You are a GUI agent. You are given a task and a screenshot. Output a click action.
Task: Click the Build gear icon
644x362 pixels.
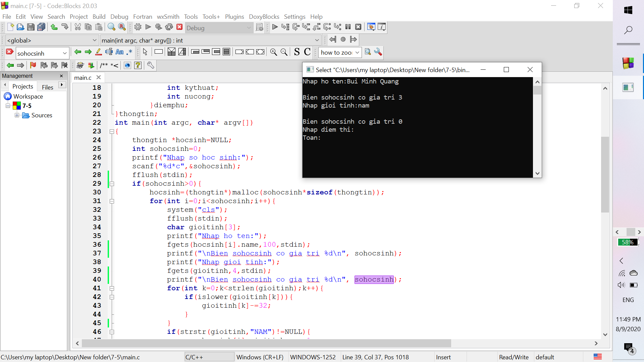point(138,27)
